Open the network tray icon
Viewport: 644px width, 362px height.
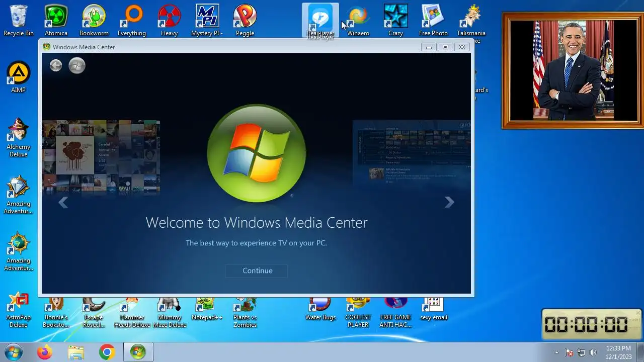pyautogui.click(x=581, y=352)
